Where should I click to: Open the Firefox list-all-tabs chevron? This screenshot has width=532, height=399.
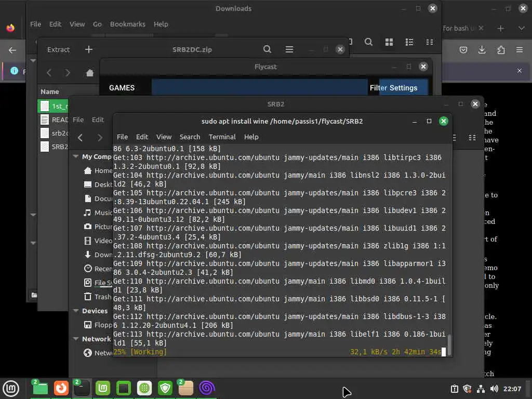click(x=521, y=29)
